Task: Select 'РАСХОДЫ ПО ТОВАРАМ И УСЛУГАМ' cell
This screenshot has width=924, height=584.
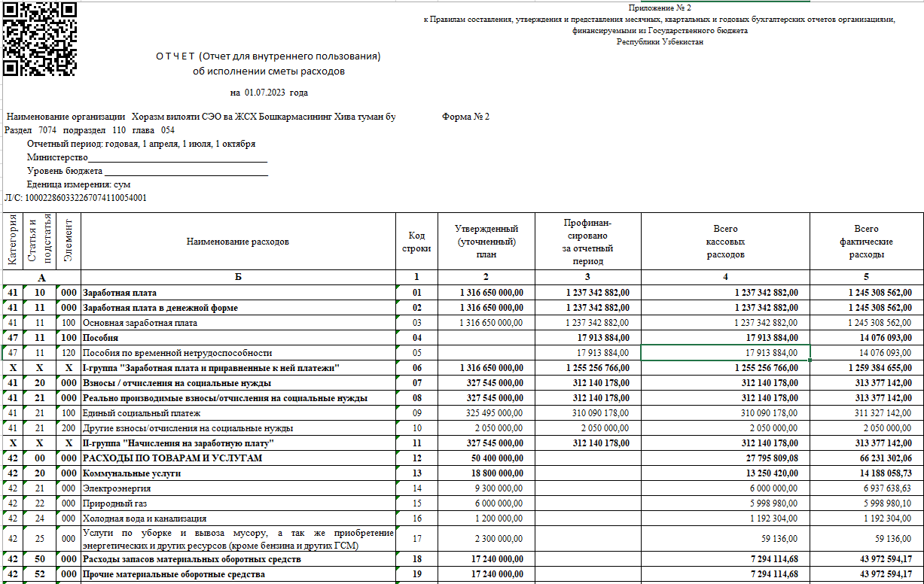Action: 238,458
